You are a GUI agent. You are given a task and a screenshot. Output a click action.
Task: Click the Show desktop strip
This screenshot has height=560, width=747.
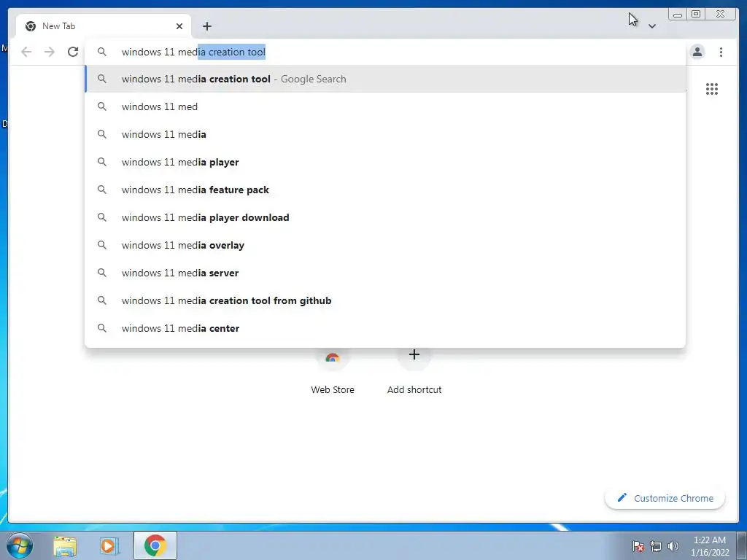(742, 545)
